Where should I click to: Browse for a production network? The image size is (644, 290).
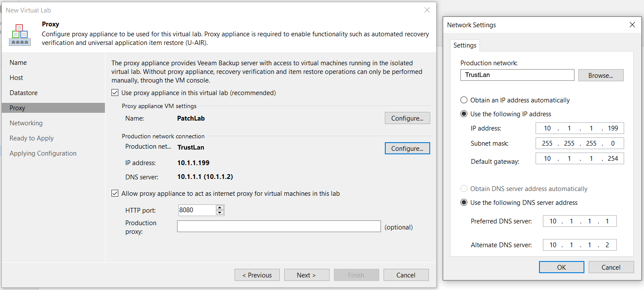(x=601, y=75)
